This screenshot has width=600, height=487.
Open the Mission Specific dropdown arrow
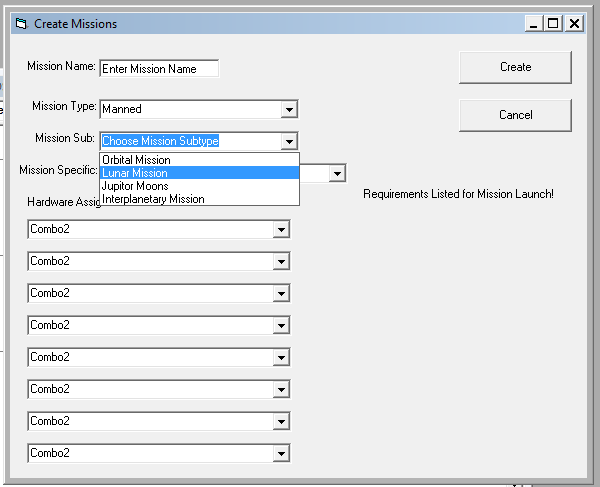coord(337,173)
